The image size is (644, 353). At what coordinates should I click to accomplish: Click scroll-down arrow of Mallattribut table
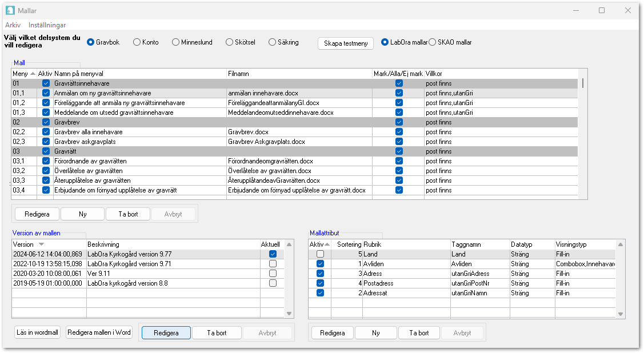click(x=621, y=314)
